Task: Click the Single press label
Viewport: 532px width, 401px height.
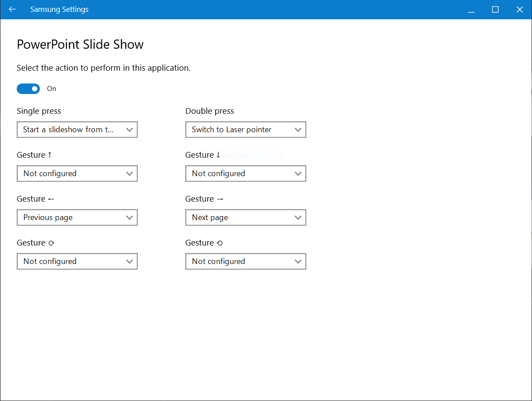Action: pyautogui.click(x=39, y=111)
